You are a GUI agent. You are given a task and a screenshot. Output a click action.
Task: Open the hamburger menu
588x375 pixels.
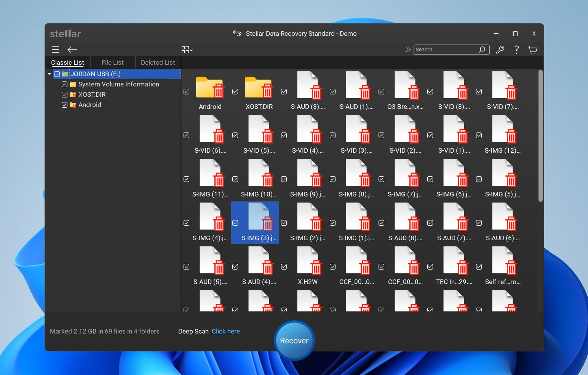56,49
